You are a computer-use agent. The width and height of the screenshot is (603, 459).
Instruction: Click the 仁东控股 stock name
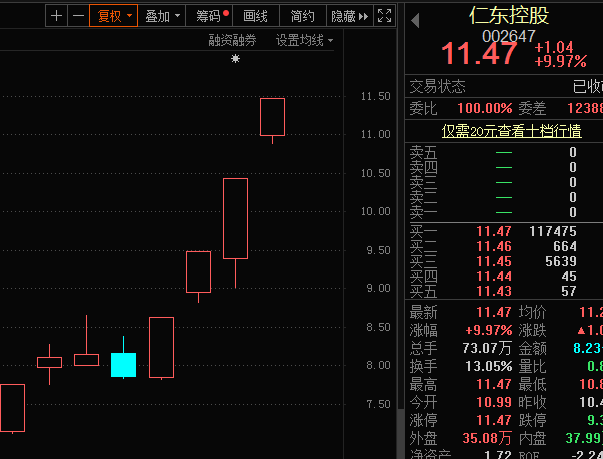point(509,15)
